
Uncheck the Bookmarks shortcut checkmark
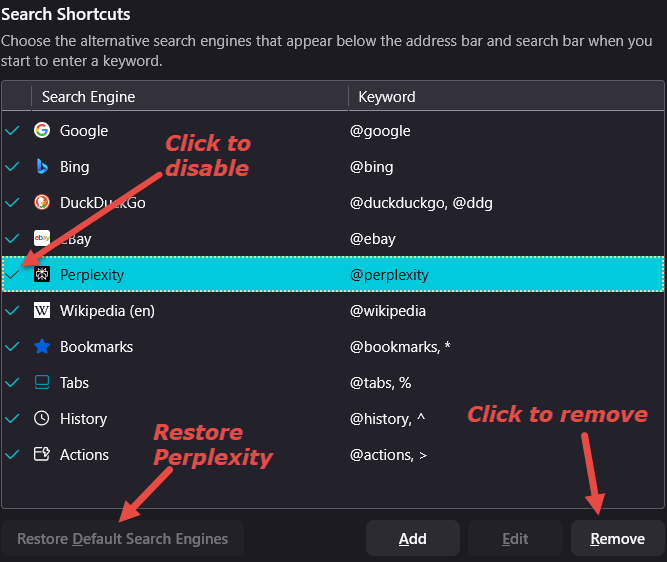tap(13, 347)
